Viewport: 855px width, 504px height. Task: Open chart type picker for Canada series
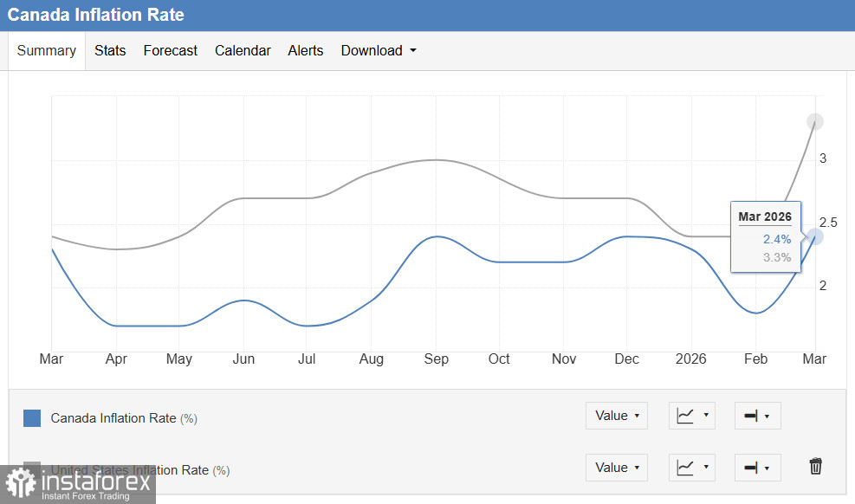[x=692, y=416]
